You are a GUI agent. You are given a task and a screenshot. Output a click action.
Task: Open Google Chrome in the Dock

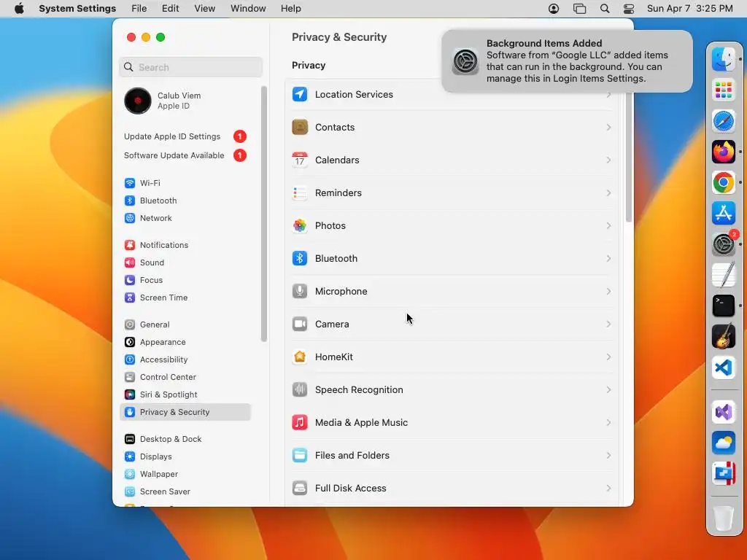(x=723, y=182)
